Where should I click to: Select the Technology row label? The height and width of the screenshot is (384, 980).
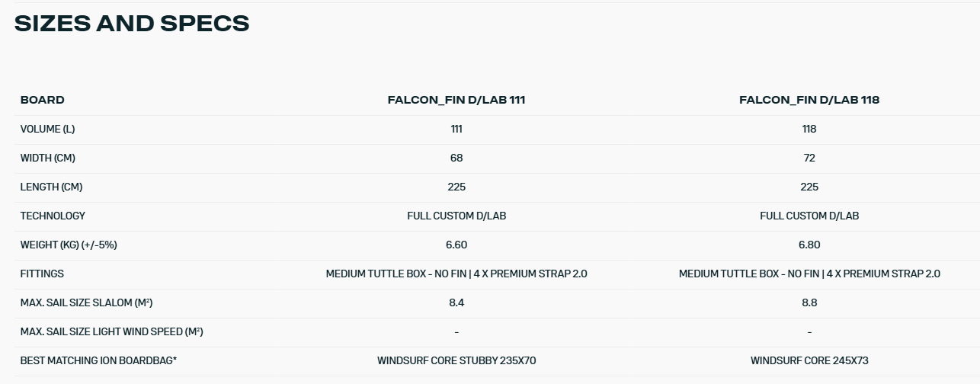point(53,216)
